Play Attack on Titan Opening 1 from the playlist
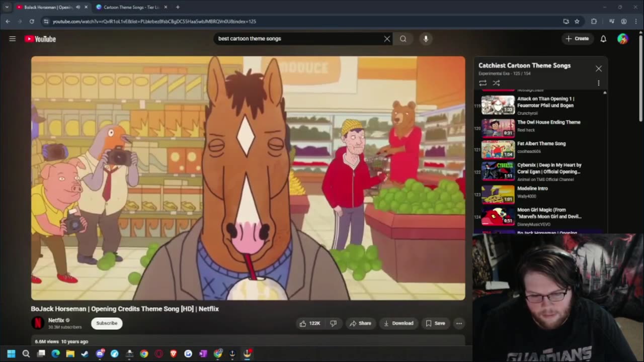The image size is (644, 362). (539, 106)
